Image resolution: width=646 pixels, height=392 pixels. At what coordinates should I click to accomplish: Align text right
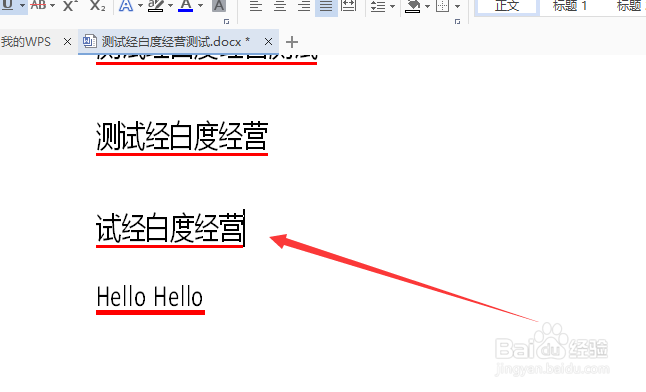304,6
